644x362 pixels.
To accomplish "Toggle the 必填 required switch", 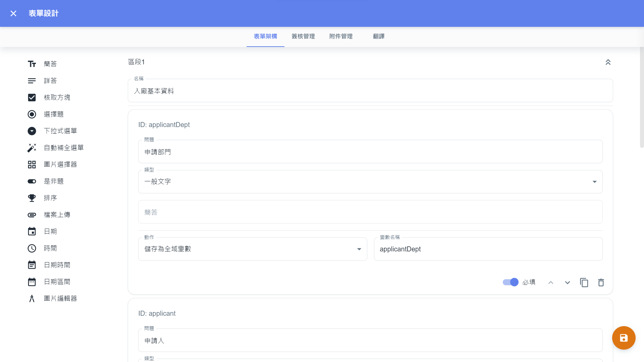I will (x=511, y=282).
